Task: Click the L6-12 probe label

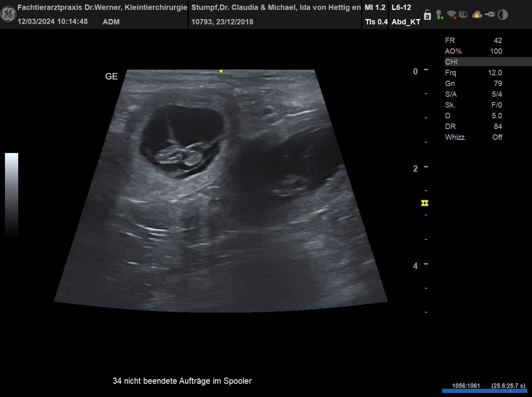Action: coord(401,7)
